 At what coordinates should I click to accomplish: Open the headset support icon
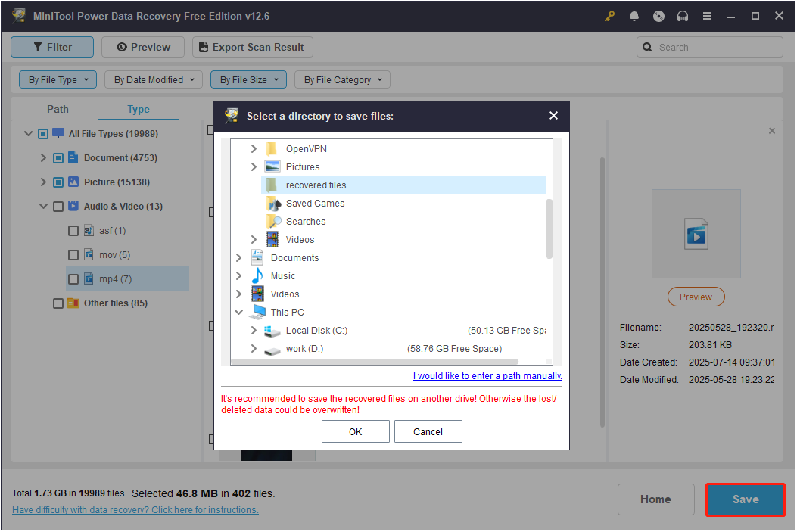pos(683,15)
